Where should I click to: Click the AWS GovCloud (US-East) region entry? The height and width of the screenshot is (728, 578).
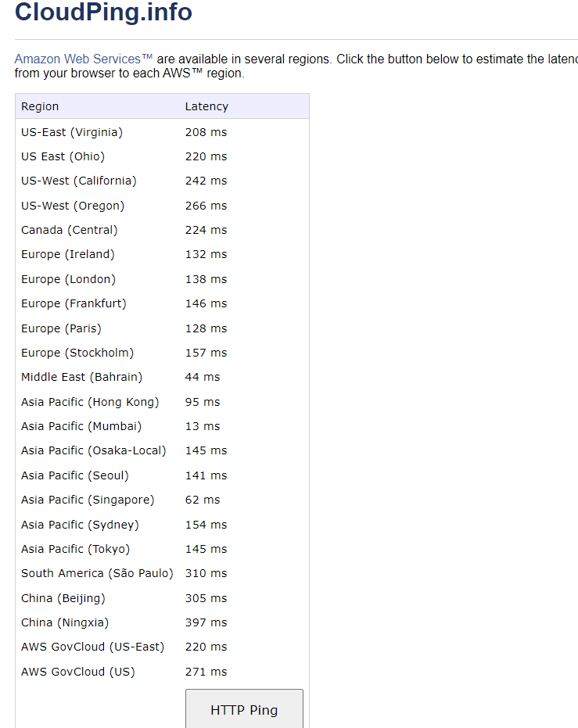coord(92,647)
